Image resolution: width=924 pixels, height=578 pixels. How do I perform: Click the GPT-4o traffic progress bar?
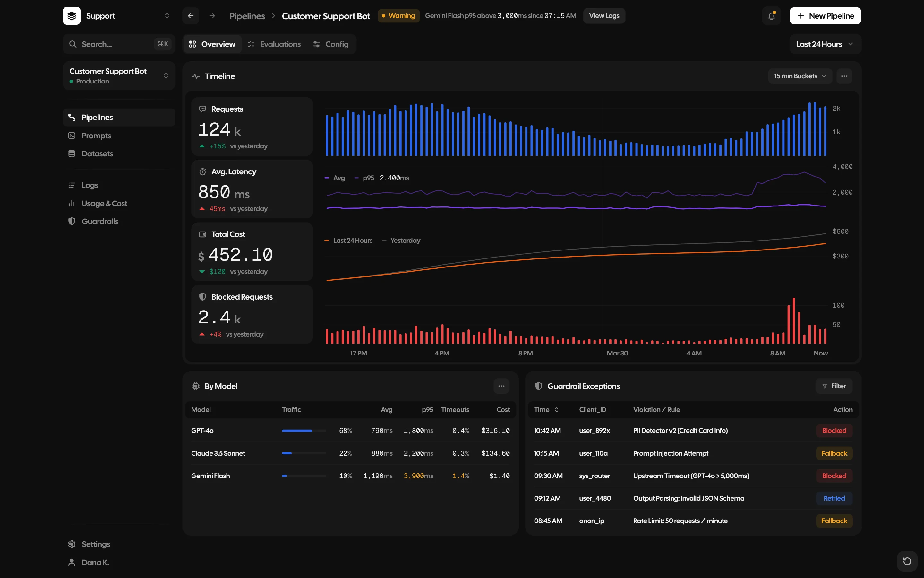[304, 431]
